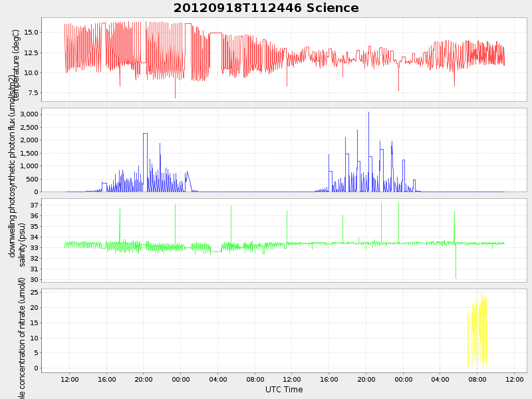Click the "UTC Time" x-axis label
This screenshot has height=399, width=532.
point(284,390)
